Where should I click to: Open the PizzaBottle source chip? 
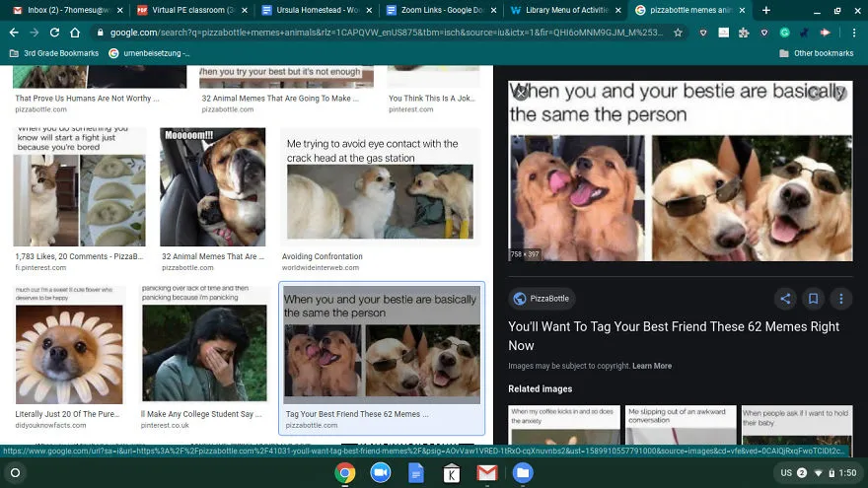tap(542, 299)
